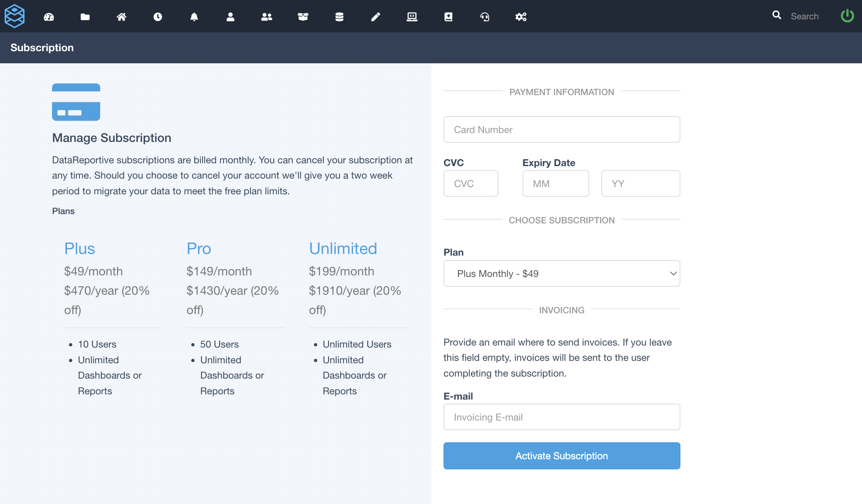The height and width of the screenshot is (504, 862).
Task: Click the "$470/year (20% off)" text
Action: coord(107,300)
